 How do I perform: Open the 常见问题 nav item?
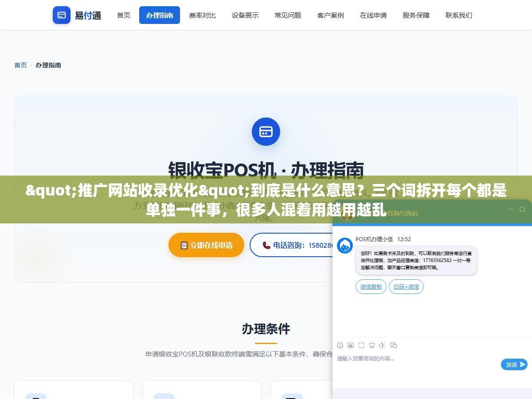pyautogui.click(x=288, y=15)
